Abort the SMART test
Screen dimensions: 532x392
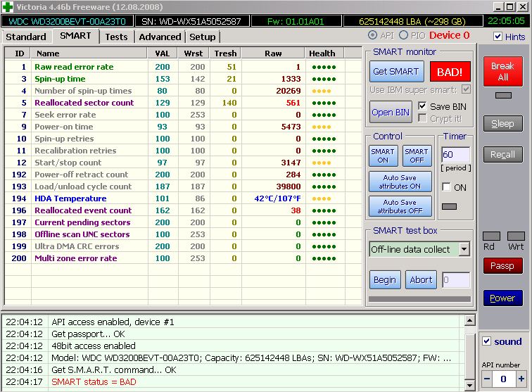pos(421,280)
